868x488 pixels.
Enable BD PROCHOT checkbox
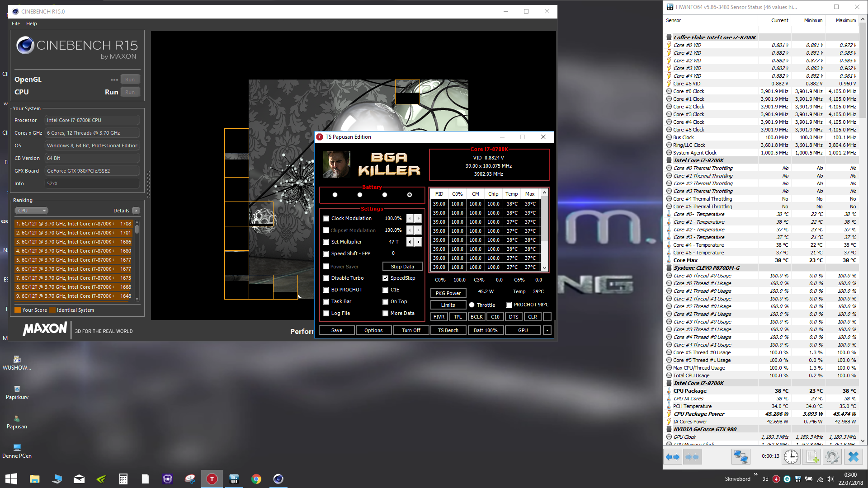coord(326,290)
